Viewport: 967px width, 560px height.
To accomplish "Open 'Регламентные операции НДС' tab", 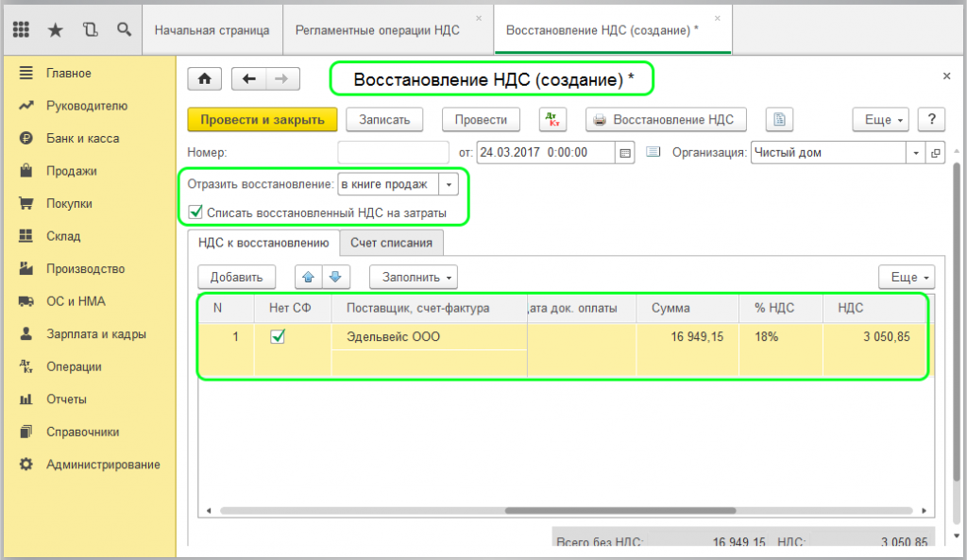I will 378,30.
